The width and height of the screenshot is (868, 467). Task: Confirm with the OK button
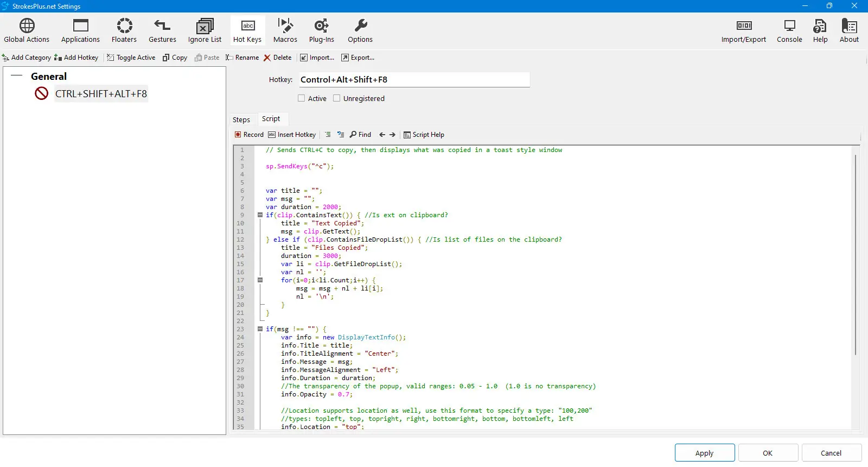tap(768, 453)
